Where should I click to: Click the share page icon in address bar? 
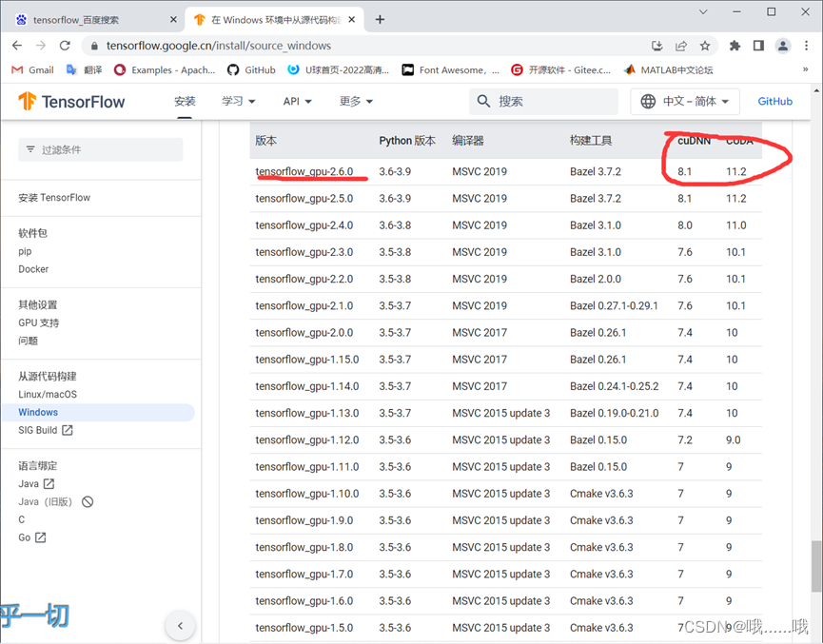pos(681,46)
